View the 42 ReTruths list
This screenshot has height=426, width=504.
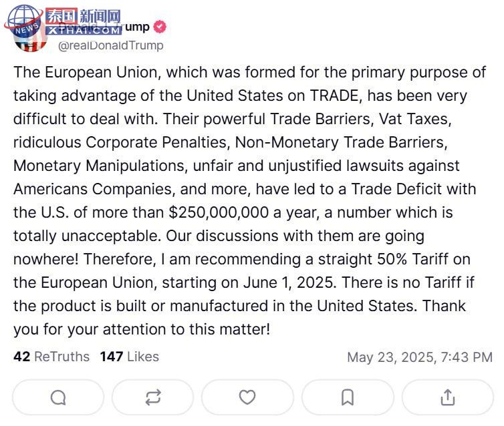click(x=51, y=357)
